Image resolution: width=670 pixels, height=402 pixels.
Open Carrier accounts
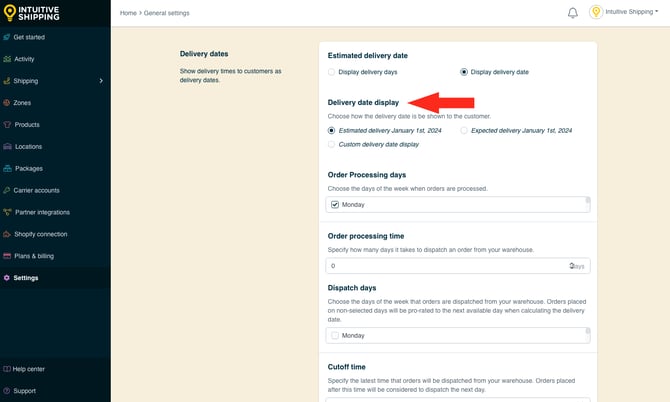36,190
